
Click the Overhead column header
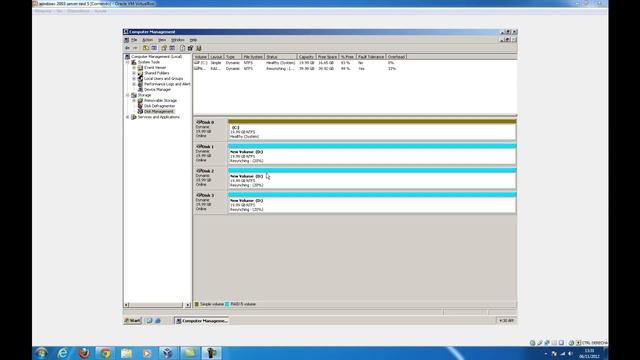click(396, 57)
